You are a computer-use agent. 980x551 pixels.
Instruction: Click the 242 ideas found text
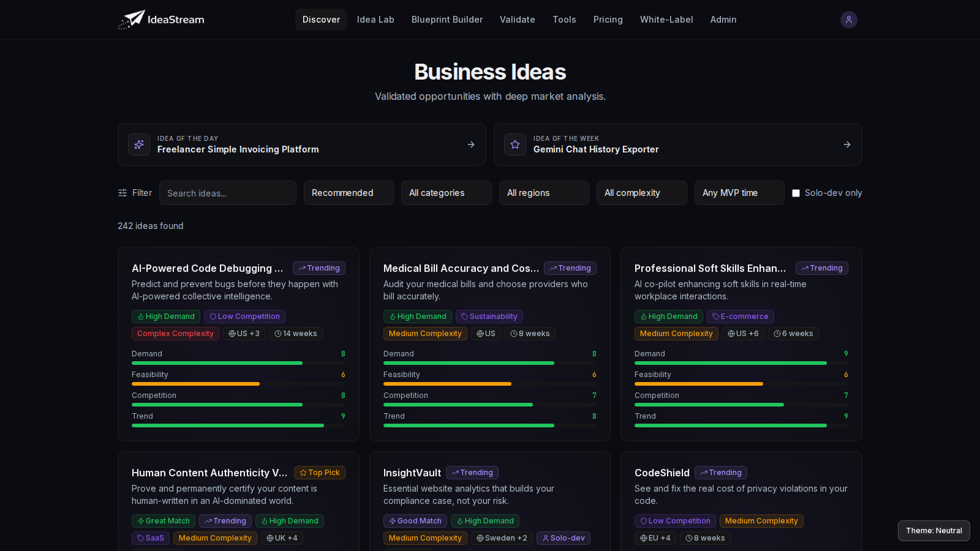[x=151, y=226]
